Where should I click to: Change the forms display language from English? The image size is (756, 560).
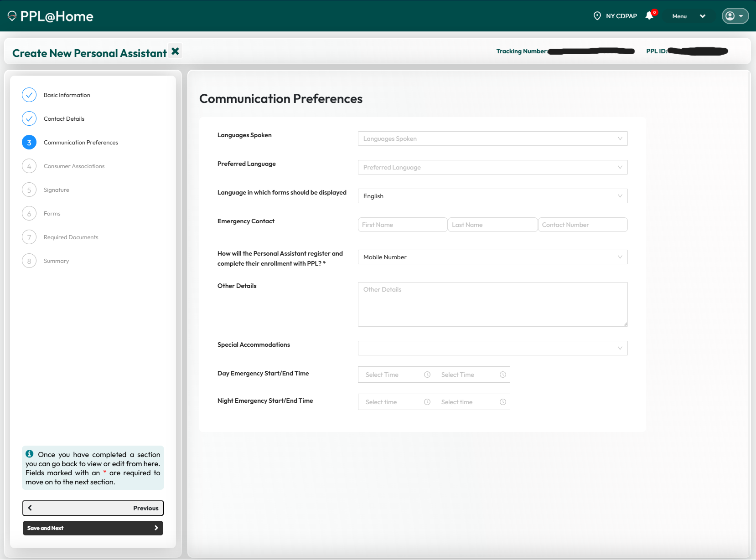point(492,196)
